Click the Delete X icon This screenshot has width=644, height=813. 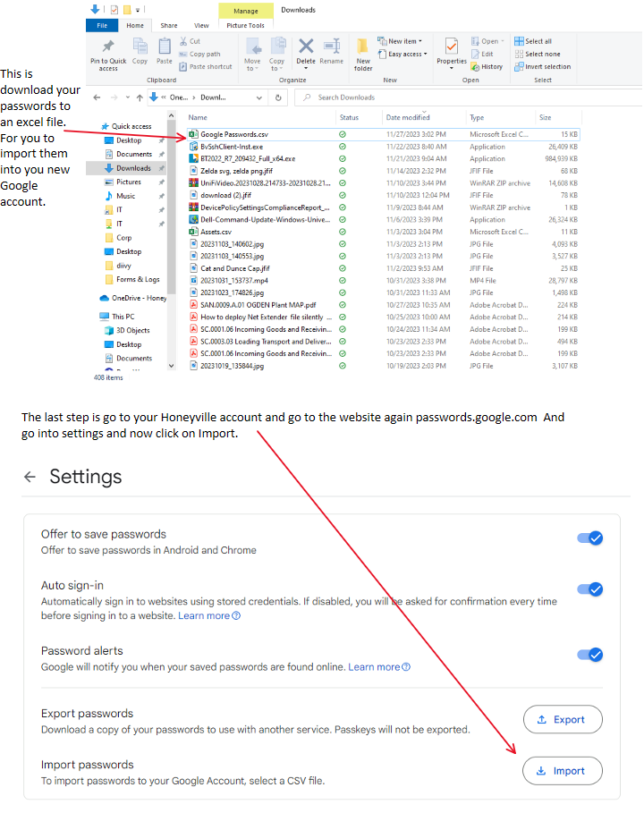[x=306, y=47]
